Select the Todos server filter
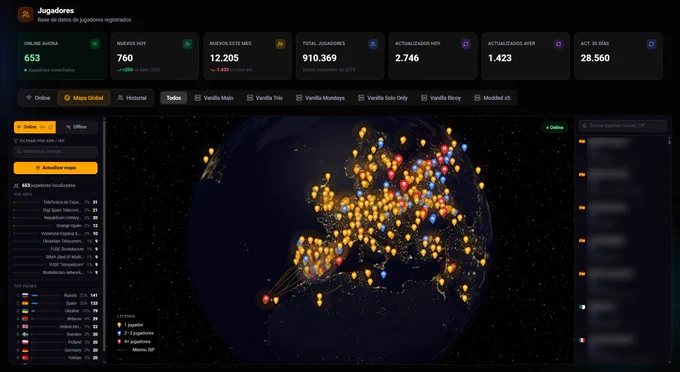 pos(173,98)
